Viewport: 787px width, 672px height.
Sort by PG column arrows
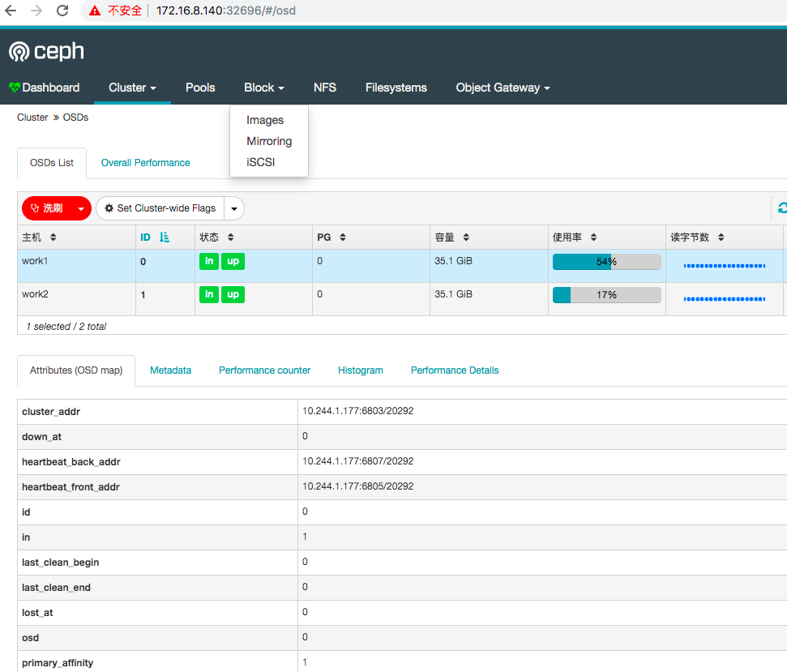343,238
